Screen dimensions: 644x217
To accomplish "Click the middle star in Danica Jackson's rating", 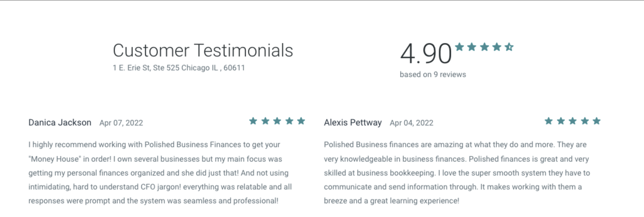I will coord(277,121).
